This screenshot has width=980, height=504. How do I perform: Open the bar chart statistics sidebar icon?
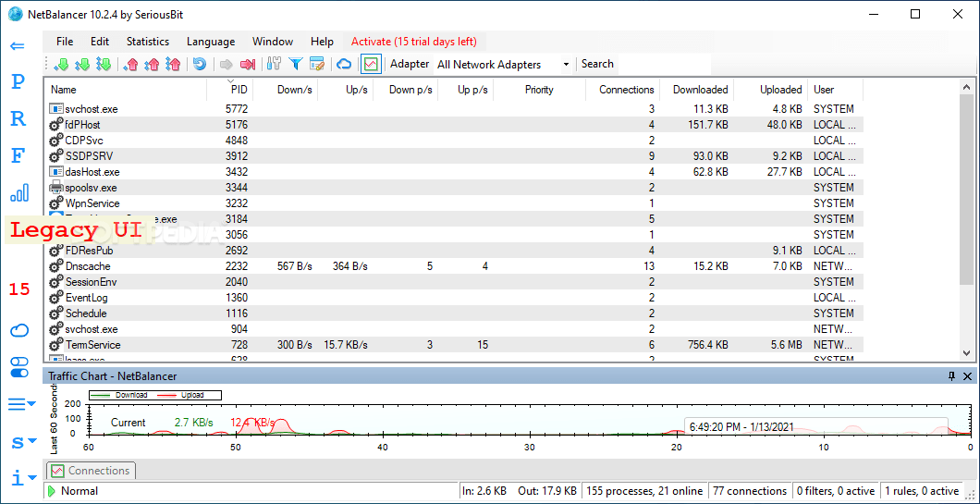19,192
